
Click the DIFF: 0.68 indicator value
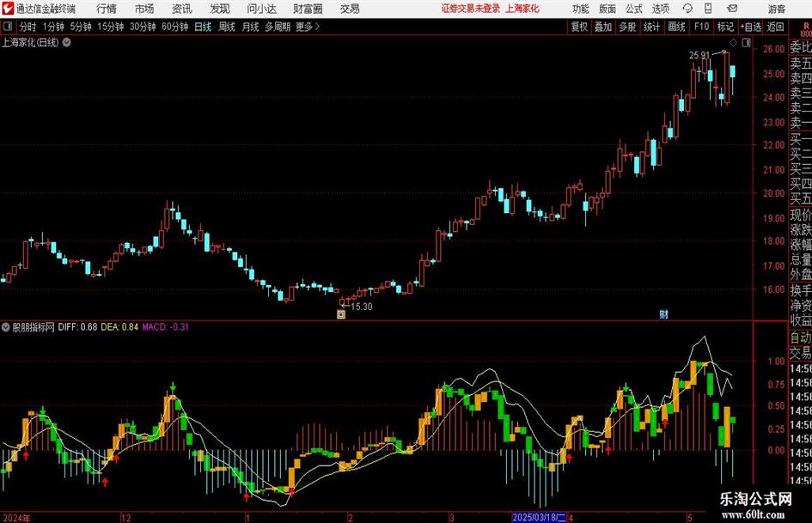tap(77, 326)
